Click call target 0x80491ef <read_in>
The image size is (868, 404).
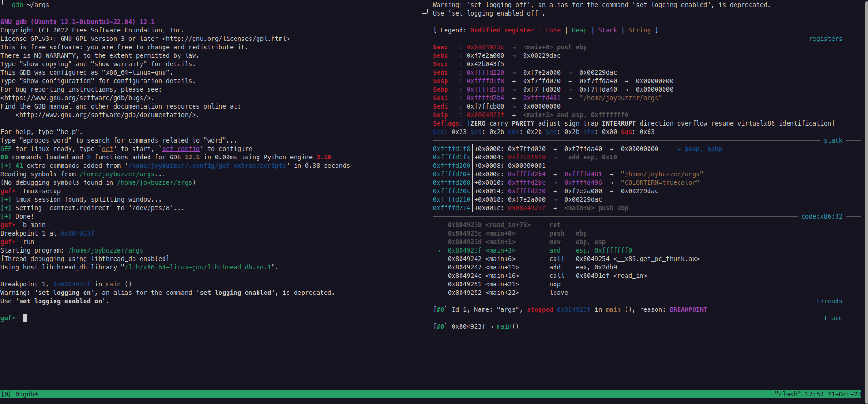pyautogui.click(x=611, y=276)
